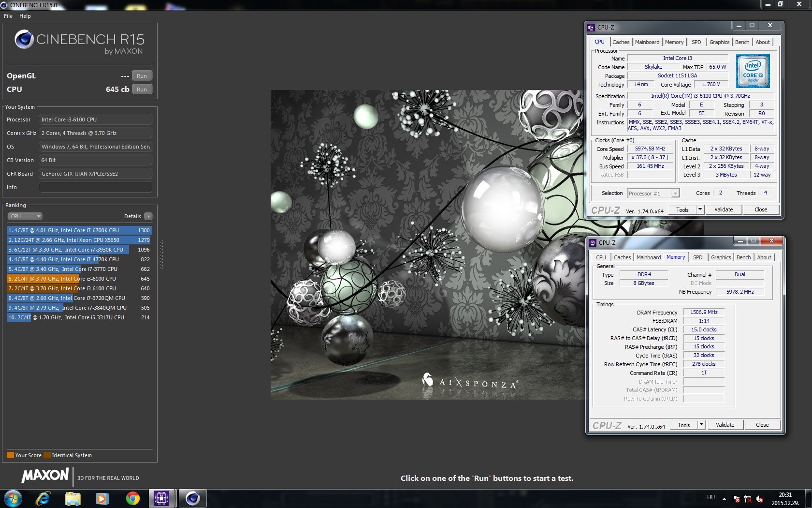Screen dimensions: 812x508
Task: Open the media player taskbar icon
Action: tap(102, 498)
